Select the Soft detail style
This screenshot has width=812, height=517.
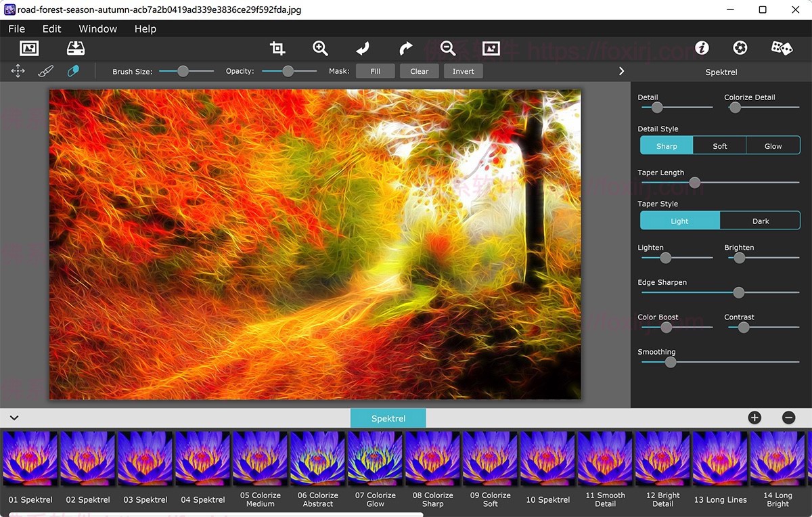(719, 145)
